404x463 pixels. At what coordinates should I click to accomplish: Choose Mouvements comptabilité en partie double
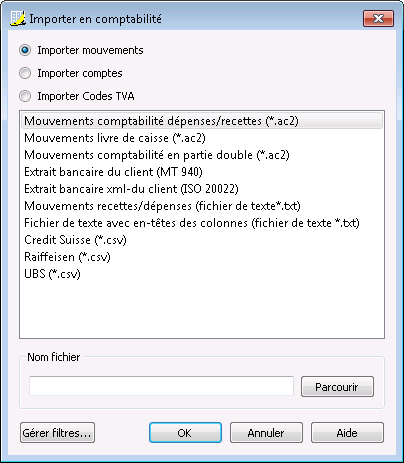click(x=202, y=155)
